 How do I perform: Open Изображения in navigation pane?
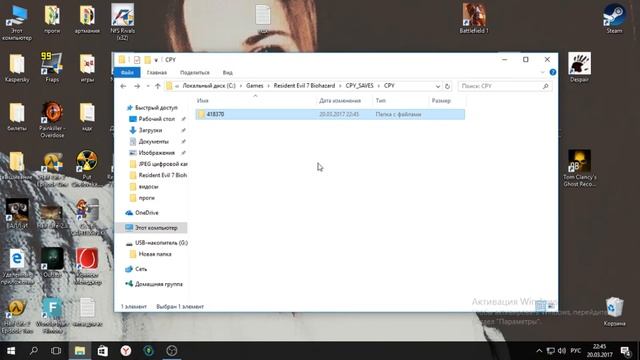156,153
